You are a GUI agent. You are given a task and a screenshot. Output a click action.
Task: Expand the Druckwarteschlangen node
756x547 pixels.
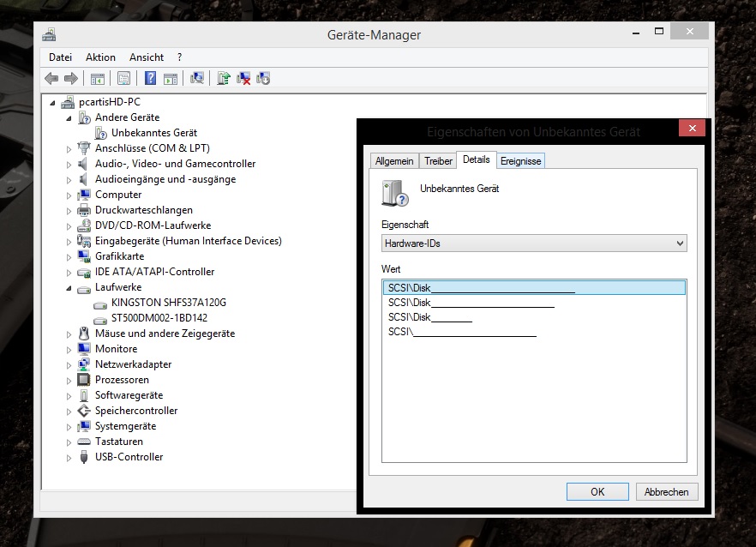pyautogui.click(x=69, y=211)
